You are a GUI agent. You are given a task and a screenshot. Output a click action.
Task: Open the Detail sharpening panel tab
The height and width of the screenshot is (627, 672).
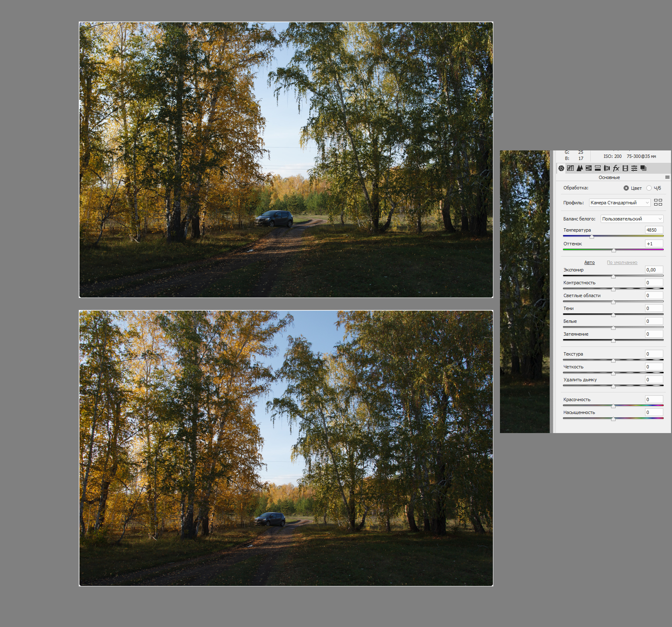(580, 168)
